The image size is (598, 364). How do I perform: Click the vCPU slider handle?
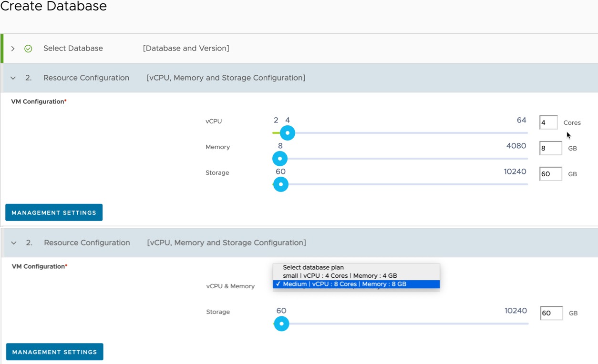coord(288,133)
